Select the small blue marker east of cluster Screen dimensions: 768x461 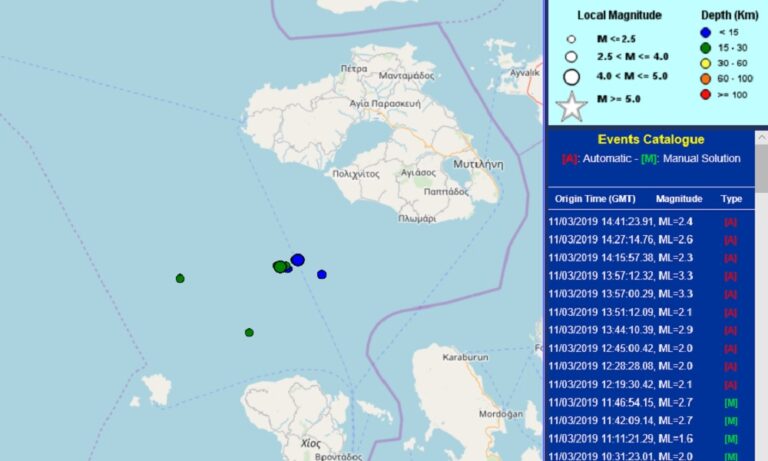[322, 274]
